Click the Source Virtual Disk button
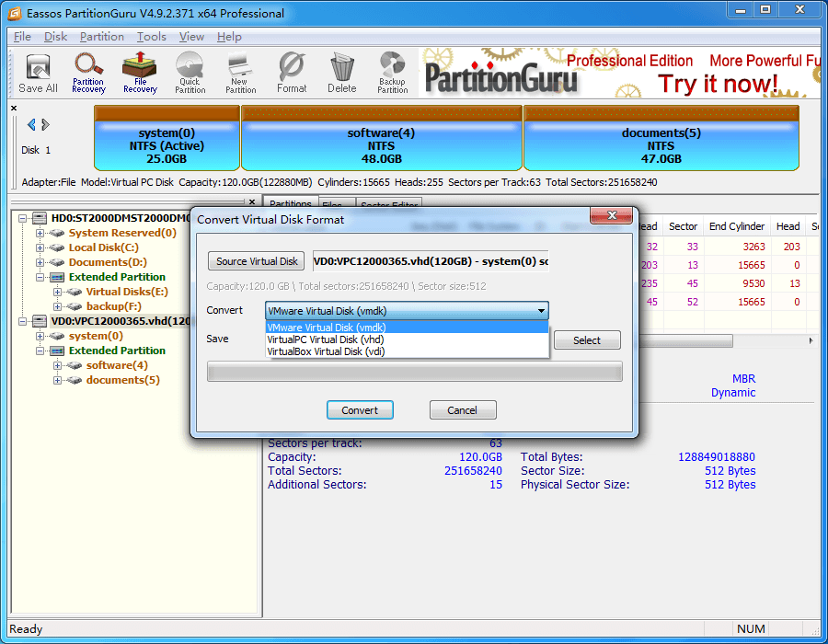Image resolution: width=828 pixels, height=644 pixels. [x=256, y=261]
